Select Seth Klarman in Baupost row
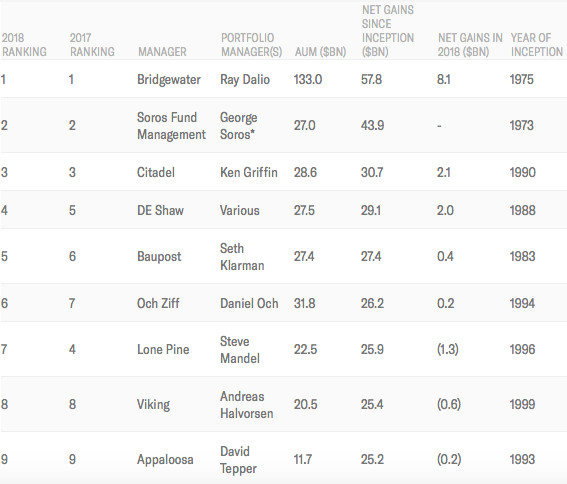Image resolution: width=567 pixels, height=484 pixels. pyautogui.click(x=242, y=257)
